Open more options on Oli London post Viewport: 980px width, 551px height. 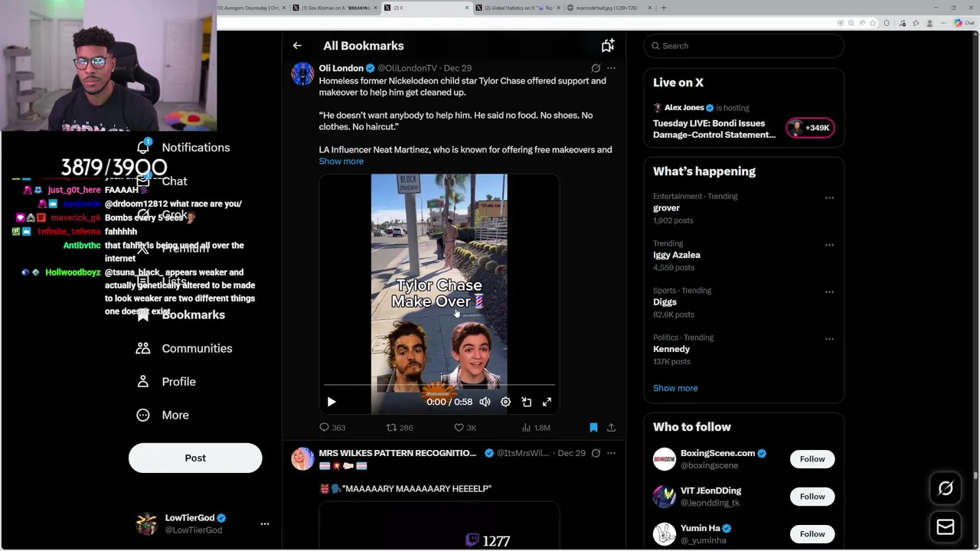(611, 68)
